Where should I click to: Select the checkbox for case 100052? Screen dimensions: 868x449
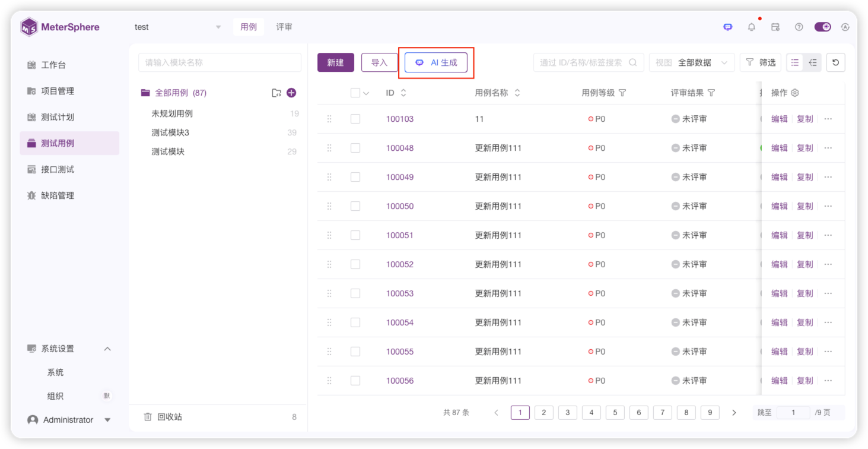pos(355,264)
